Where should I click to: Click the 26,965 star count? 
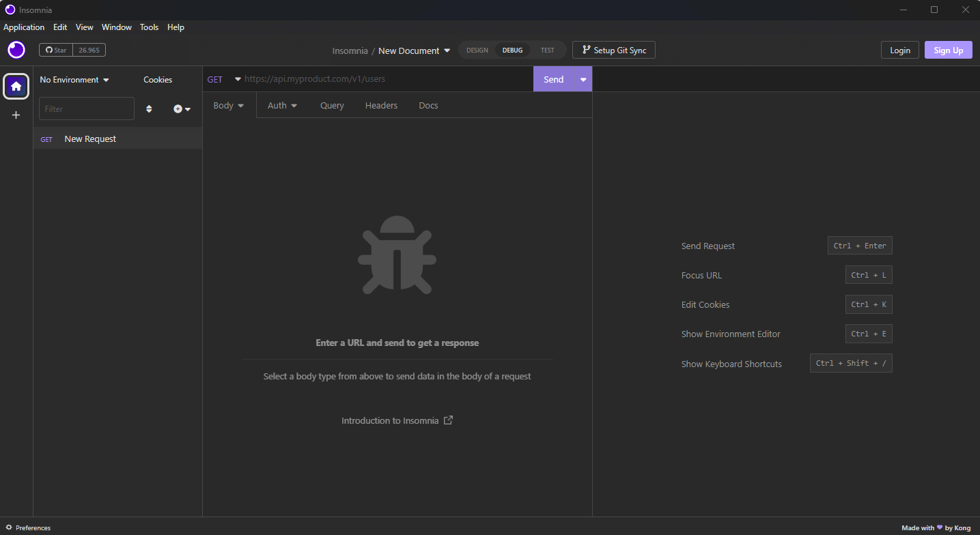(x=89, y=50)
